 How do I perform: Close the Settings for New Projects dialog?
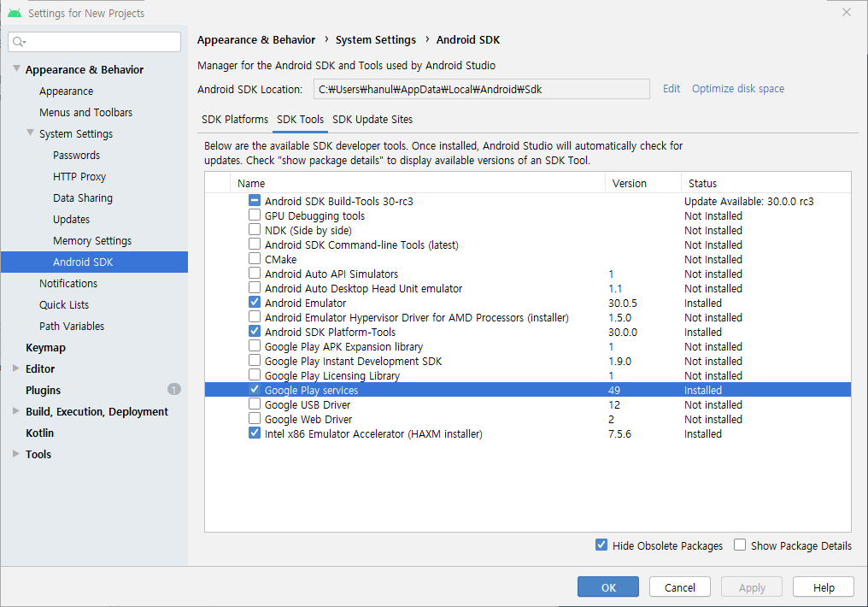tap(847, 12)
